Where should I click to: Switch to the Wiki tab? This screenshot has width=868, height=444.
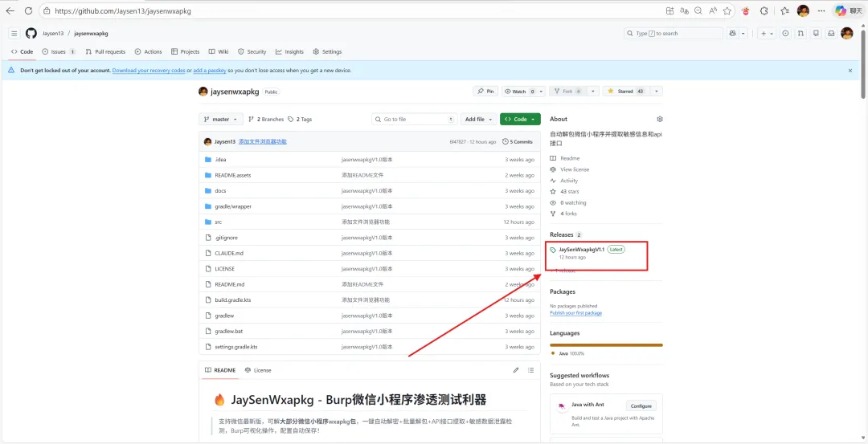tap(219, 51)
